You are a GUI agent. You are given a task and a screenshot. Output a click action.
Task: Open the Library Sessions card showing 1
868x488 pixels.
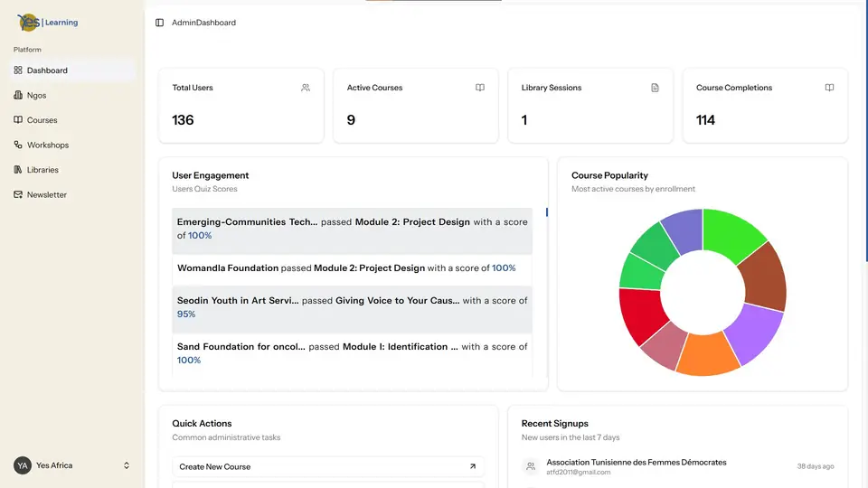coord(590,105)
